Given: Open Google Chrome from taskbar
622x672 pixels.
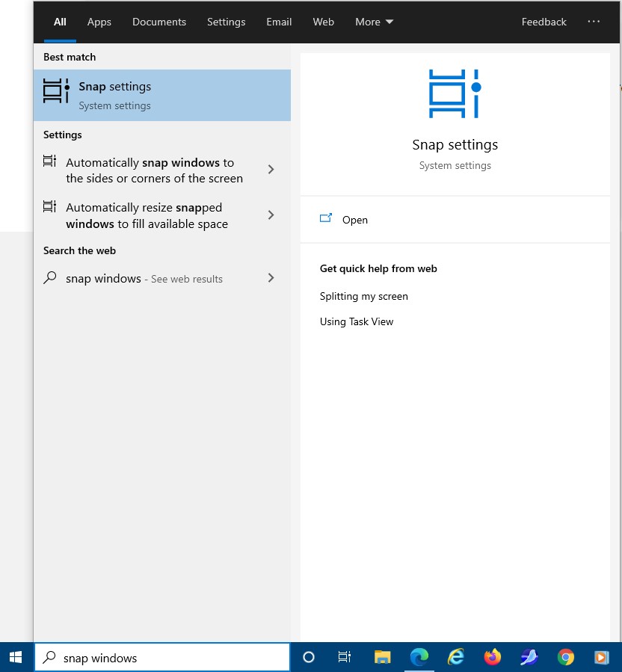Looking at the screenshot, I should pyautogui.click(x=565, y=657).
